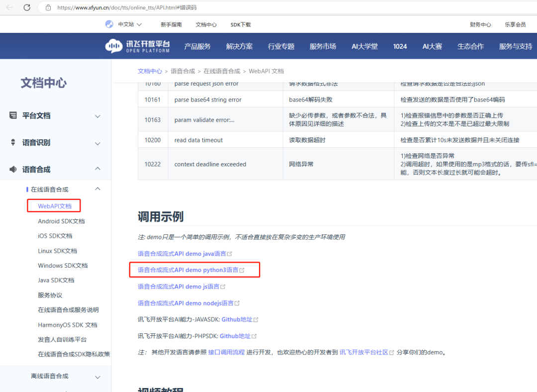Select 服务协议 in sidebar
The image size is (537, 392).
pyautogui.click(x=50, y=295)
